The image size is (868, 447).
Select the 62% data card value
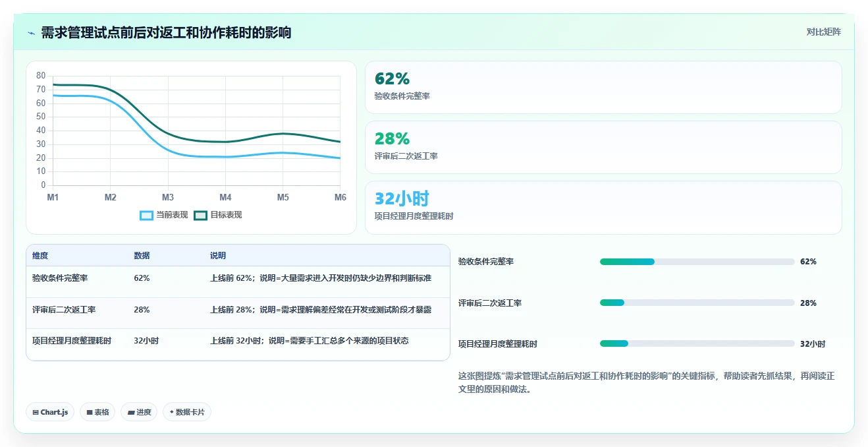point(392,79)
